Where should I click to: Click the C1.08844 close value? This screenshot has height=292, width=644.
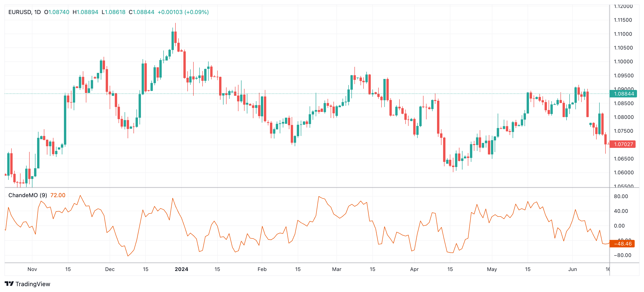141,11
